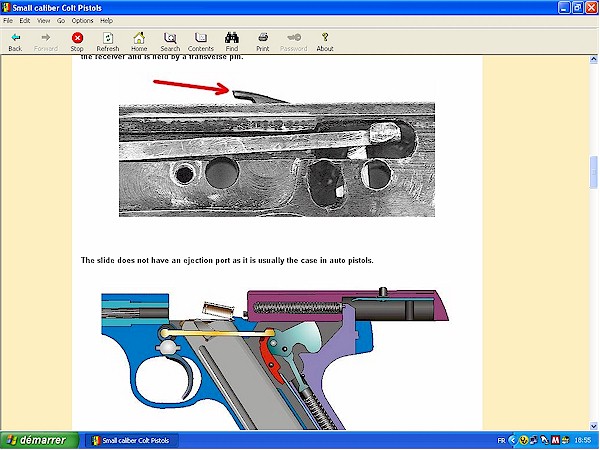Go to Home page icon

[x=139, y=41]
